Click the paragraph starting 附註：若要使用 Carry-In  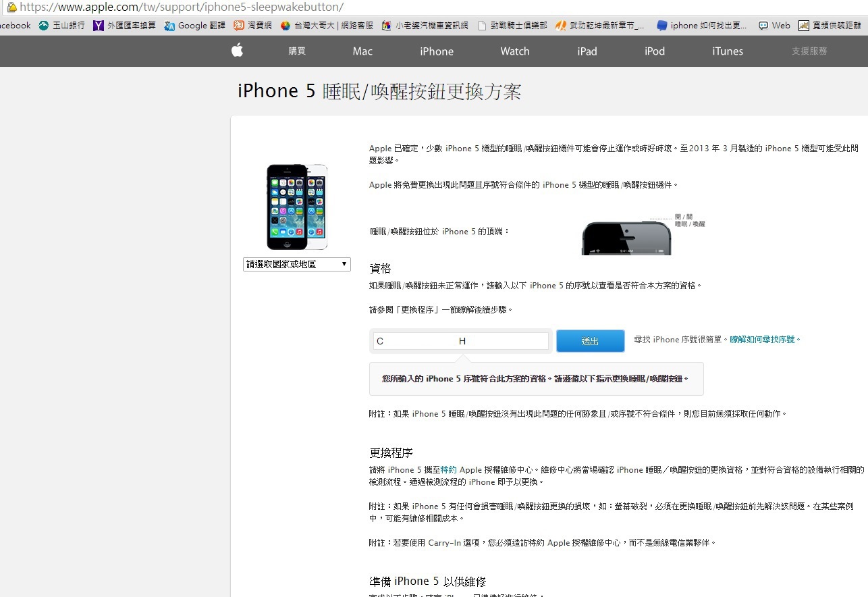pos(543,542)
